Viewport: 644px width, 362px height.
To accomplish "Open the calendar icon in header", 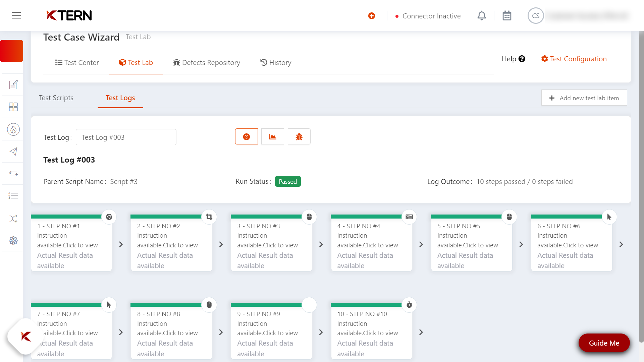I will coord(507,16).
